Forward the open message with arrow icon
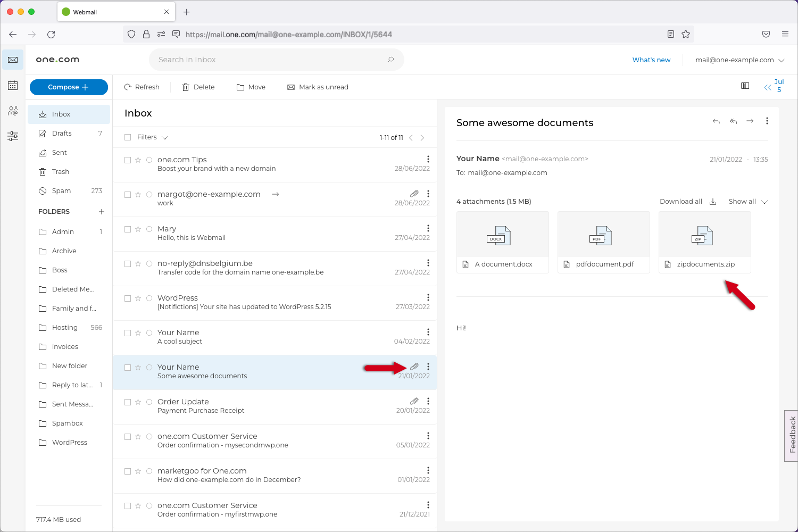Viewport: 798px width, 532px height. (x=750, y=121)
